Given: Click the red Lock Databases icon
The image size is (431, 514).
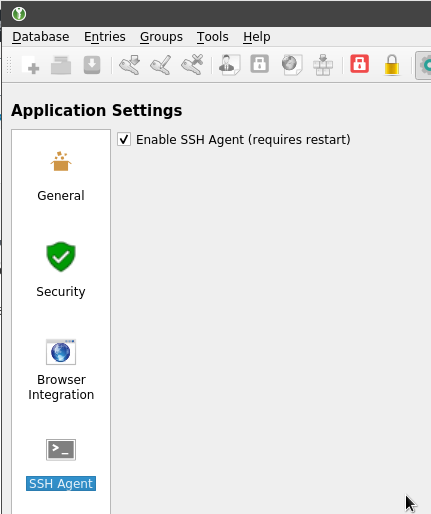Looking at the screenshot, I should tap(360, 63).
